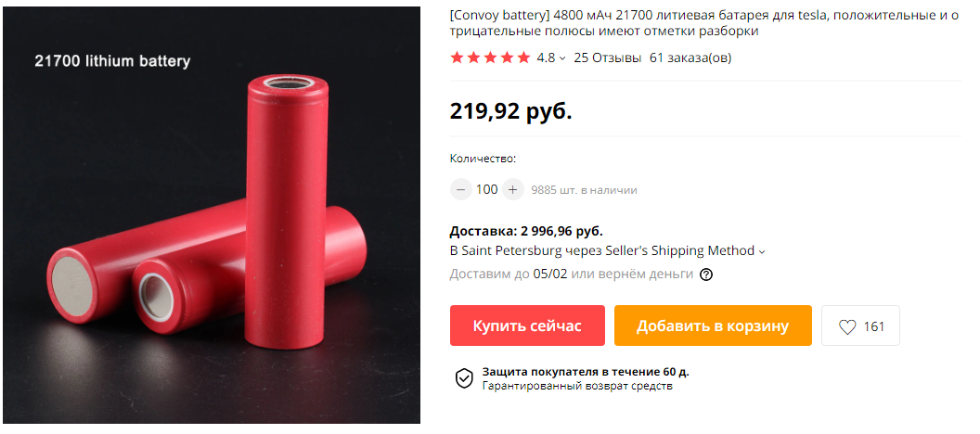This screenshot has height=434, width=980.
Task: Click the 161 favorites count
Action: click(874, 326)
